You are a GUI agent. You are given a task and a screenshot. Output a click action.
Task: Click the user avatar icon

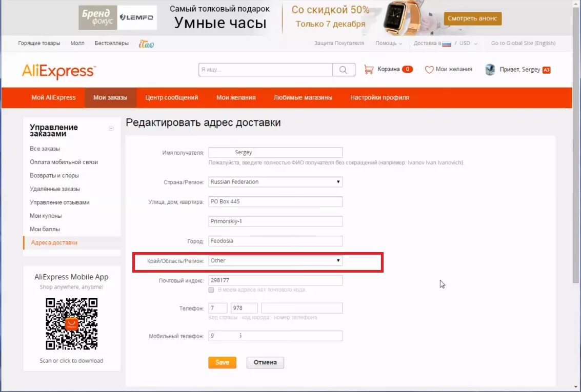coord(490,70)
